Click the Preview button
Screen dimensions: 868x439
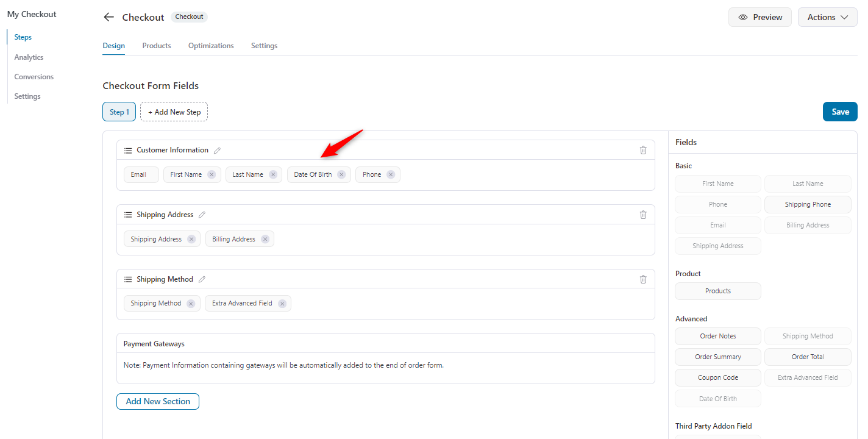759,17
